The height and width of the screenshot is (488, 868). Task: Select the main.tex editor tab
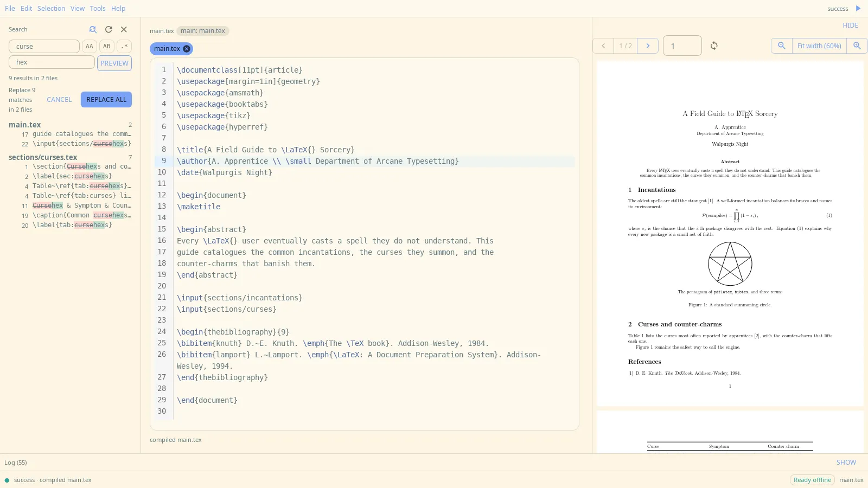[x=167, y=49]
